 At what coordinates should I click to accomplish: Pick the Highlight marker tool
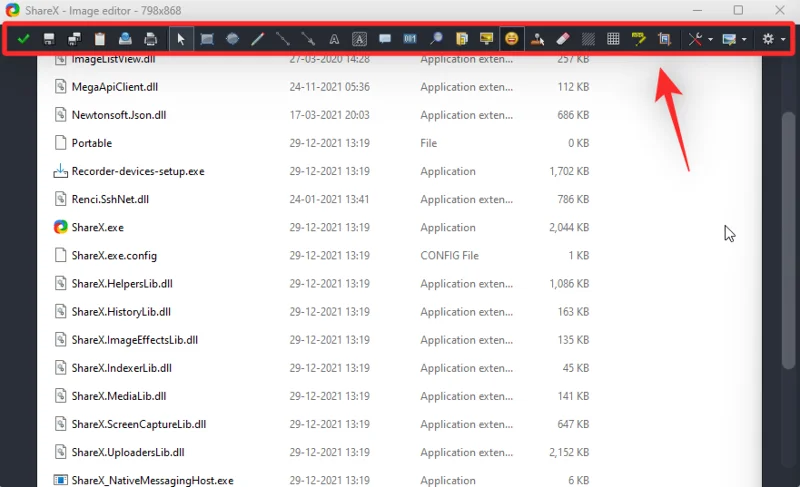click(639, 39)
